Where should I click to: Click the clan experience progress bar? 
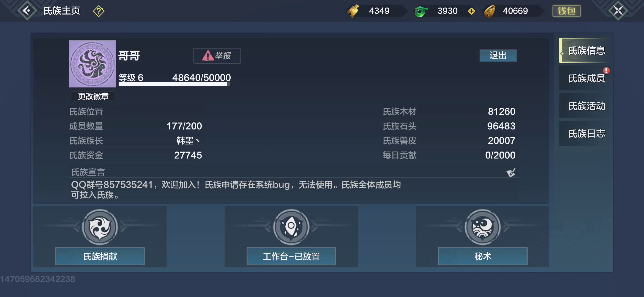tap(174, 84)
